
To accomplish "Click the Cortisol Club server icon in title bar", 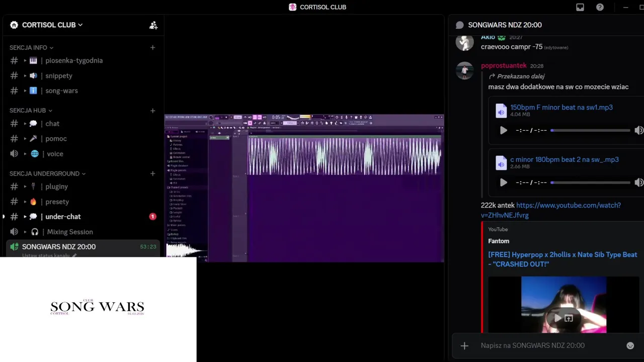I will point(293,7).
